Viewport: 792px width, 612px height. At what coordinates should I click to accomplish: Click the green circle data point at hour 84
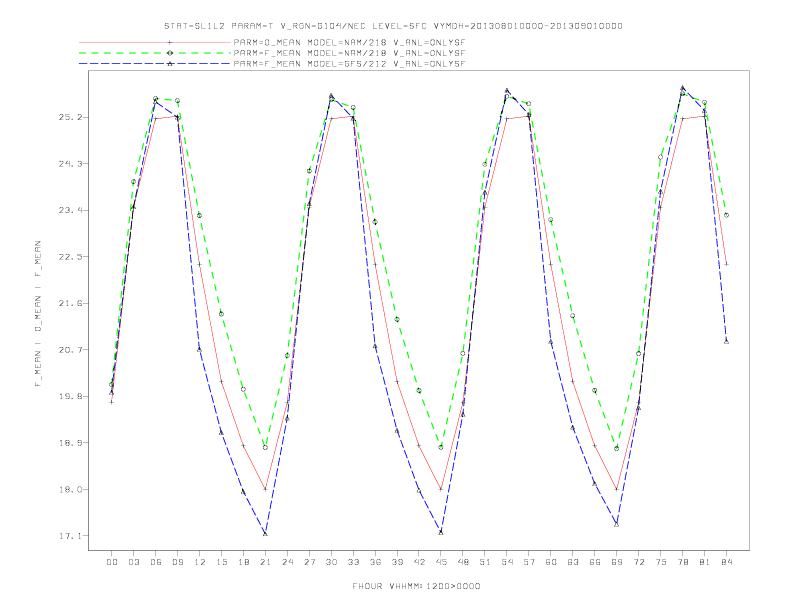pyautogui.click(x=726, y=215)
